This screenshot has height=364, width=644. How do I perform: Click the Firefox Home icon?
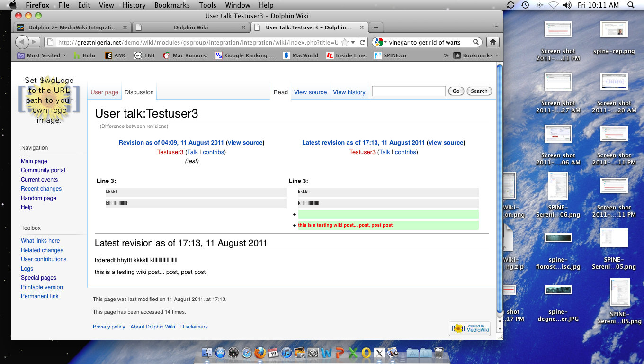(493, 42)
